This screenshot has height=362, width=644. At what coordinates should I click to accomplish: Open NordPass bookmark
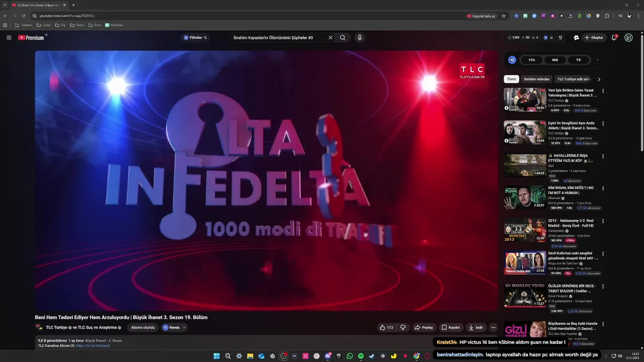coord(114,25)
